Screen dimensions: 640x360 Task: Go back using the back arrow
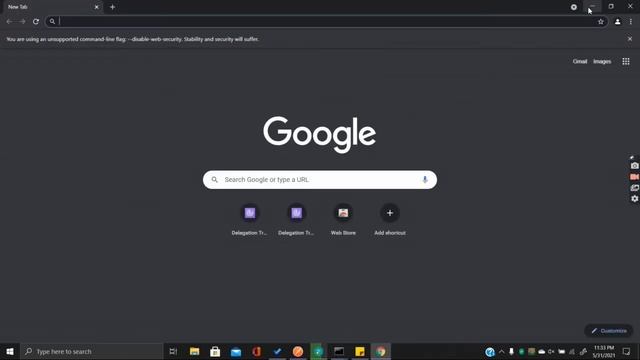tap(9, 22)
